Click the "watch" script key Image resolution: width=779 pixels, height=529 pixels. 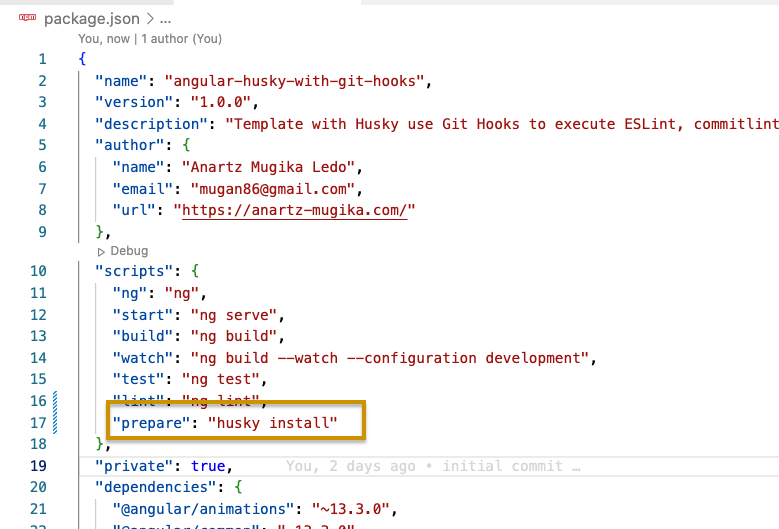tap(142, 358)
